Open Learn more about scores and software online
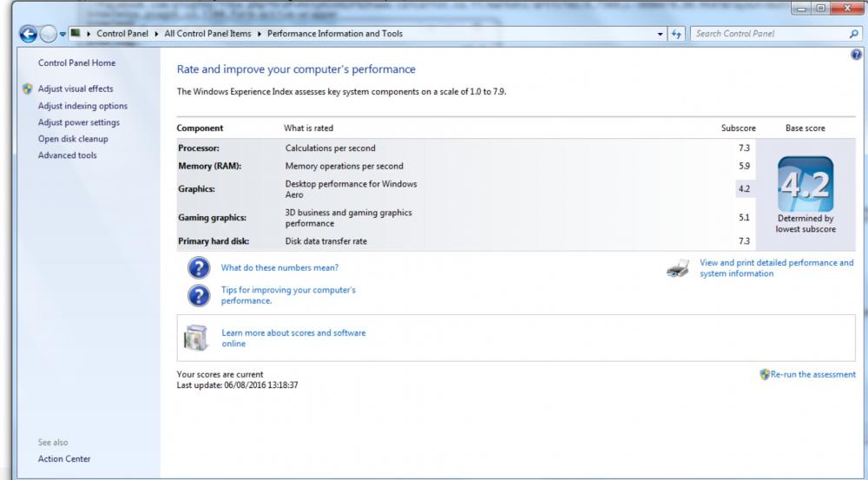 (293, 339)
